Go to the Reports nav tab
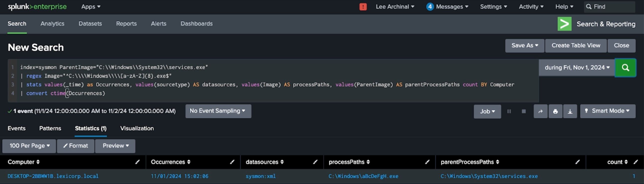This screenshot has height=184, width=644. [127, 24]
